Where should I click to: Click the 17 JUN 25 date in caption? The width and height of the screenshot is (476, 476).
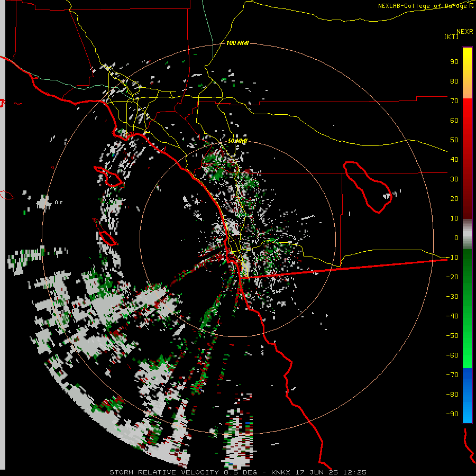pyautogui.click(x=317, y=472)
